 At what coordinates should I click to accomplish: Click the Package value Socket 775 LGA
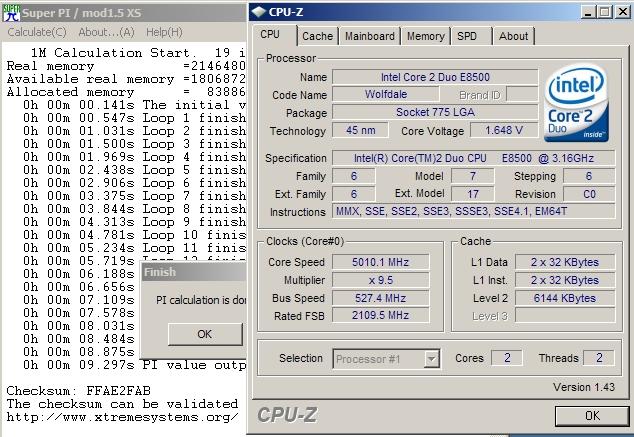pyautogui.click(x=435, y=112)
